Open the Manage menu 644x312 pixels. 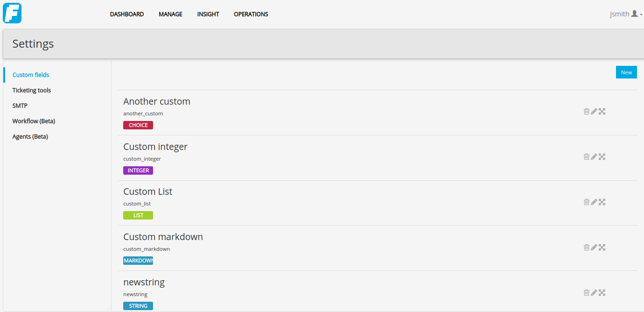point(170,14)
